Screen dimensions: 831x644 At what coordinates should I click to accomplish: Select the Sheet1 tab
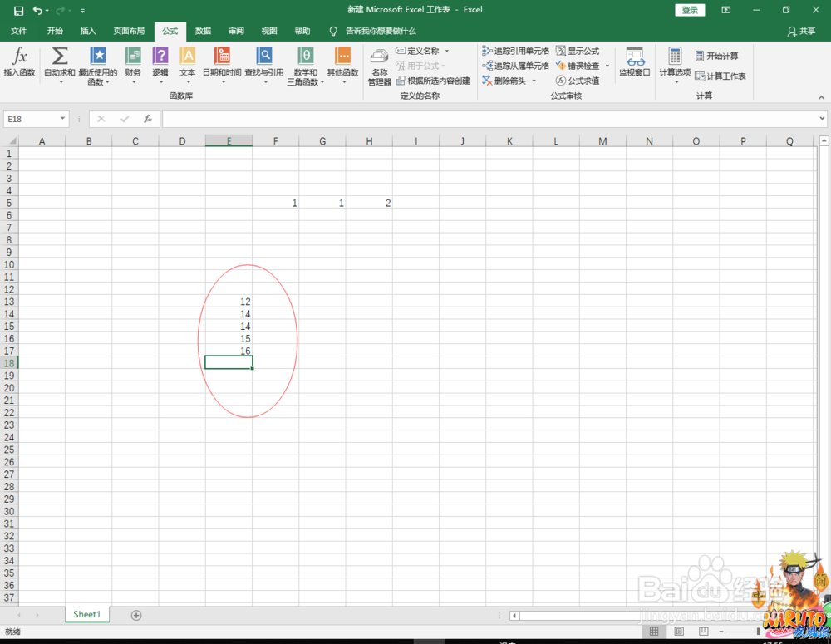click(87, 614)
